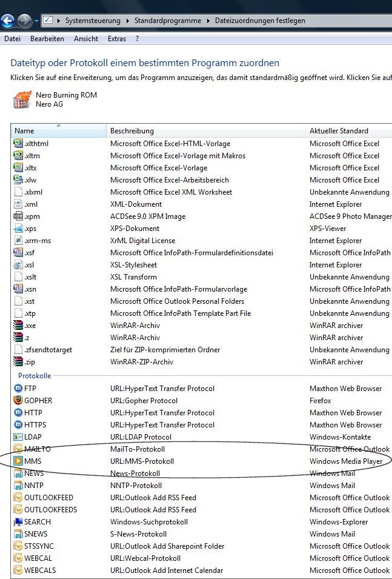Select the LDAP contacts icon
Image resolution: width=392 pixels, height=579 pixels.
point(18,437)
